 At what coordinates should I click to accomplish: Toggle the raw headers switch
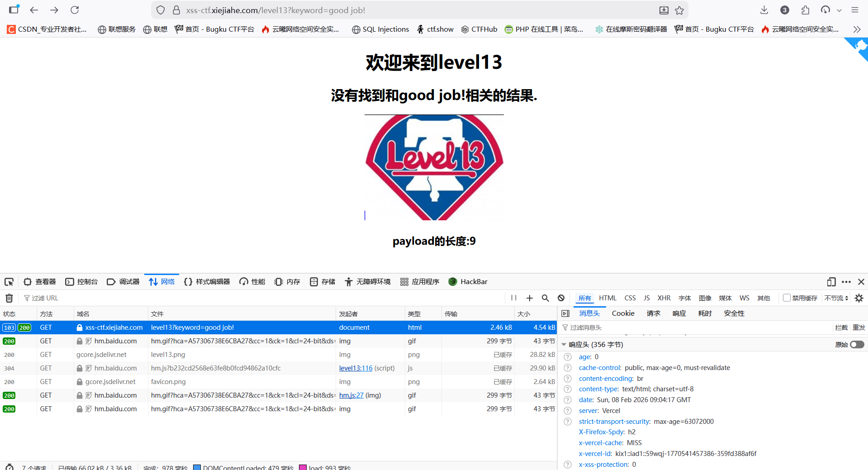(857, 345)
